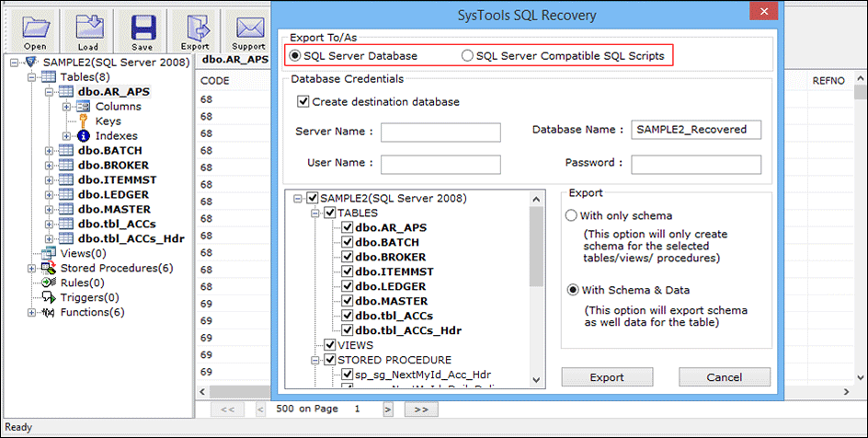Click the Server Name input field
This screenshot has height=438, width=868.
pyautogui.click(x=440, y=133)
